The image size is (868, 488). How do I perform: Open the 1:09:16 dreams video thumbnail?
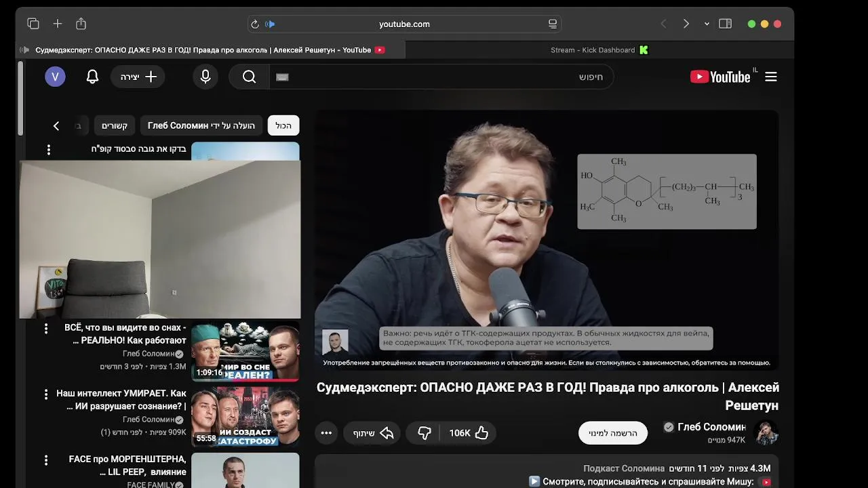(x=245, y=352)
